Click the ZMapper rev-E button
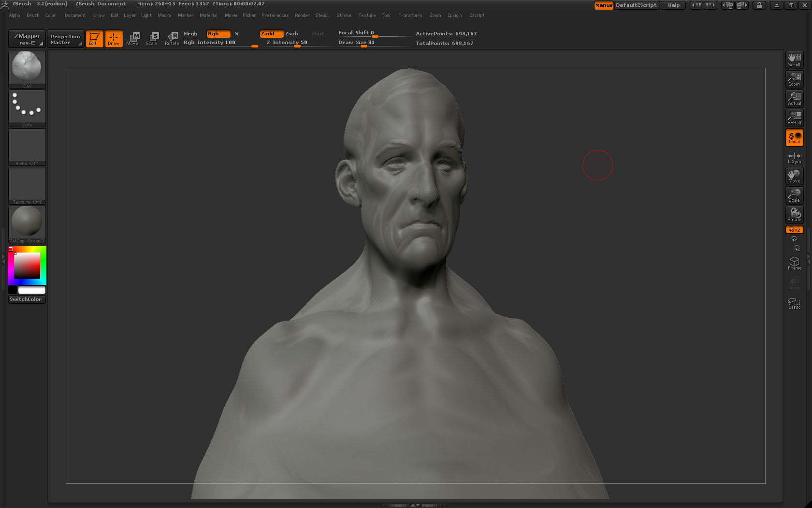The image size is (812, 508). (27, 39)
